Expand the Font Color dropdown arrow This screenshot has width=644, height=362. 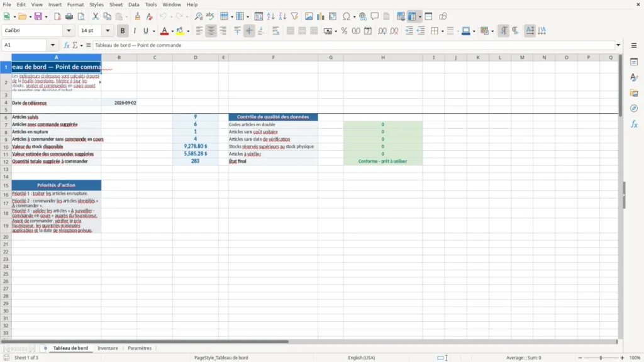[x=172, y=31]
